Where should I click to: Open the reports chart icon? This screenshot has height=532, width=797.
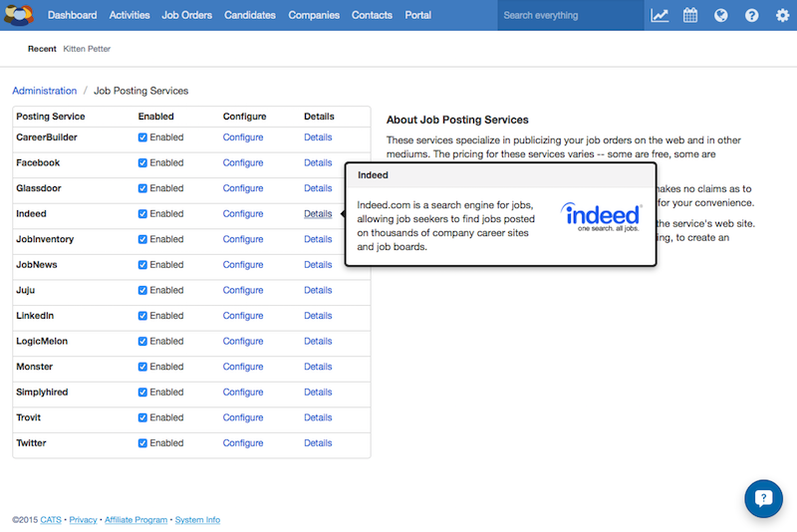[x=660, y=16]
